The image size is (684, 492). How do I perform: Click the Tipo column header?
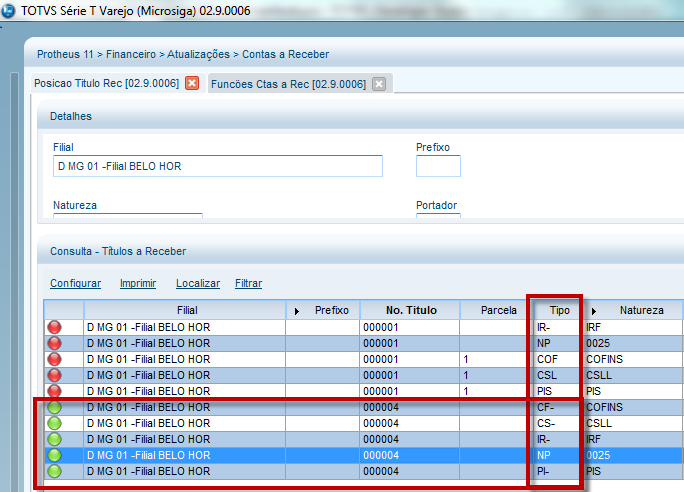(x=559, y=310)
